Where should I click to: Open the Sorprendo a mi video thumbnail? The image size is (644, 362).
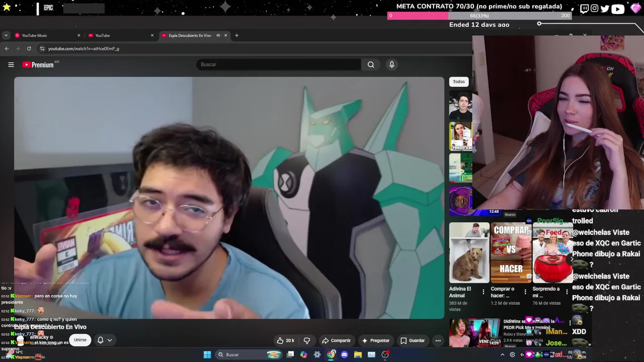552,252
